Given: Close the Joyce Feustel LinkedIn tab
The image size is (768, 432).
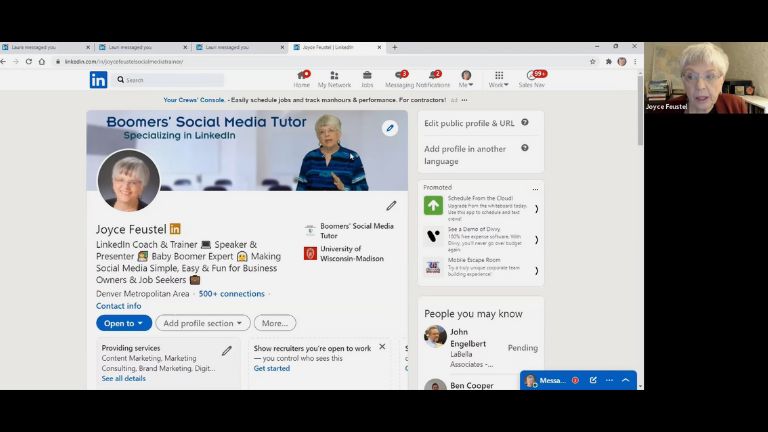Looking at the screenshot, I should (x=379, y=48).
